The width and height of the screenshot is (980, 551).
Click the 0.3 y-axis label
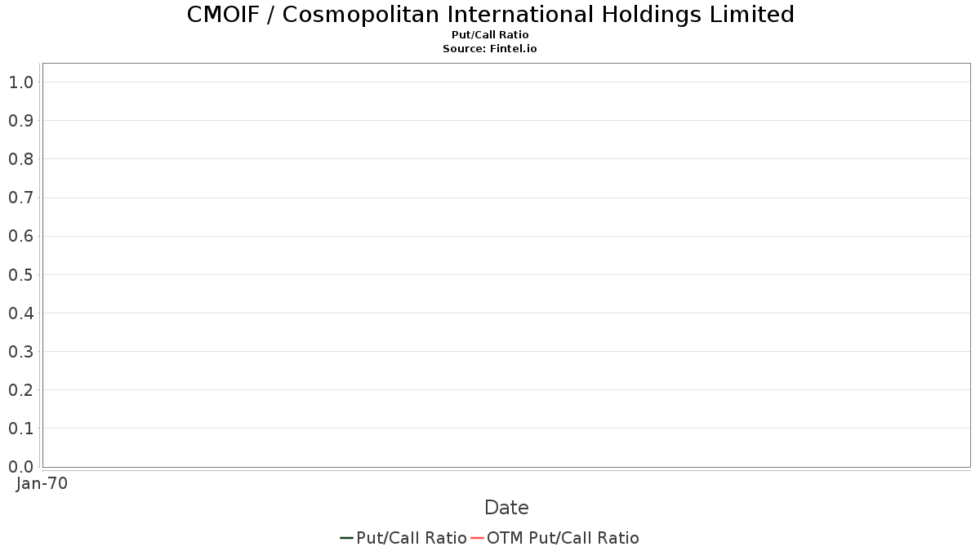pos(20,351)
